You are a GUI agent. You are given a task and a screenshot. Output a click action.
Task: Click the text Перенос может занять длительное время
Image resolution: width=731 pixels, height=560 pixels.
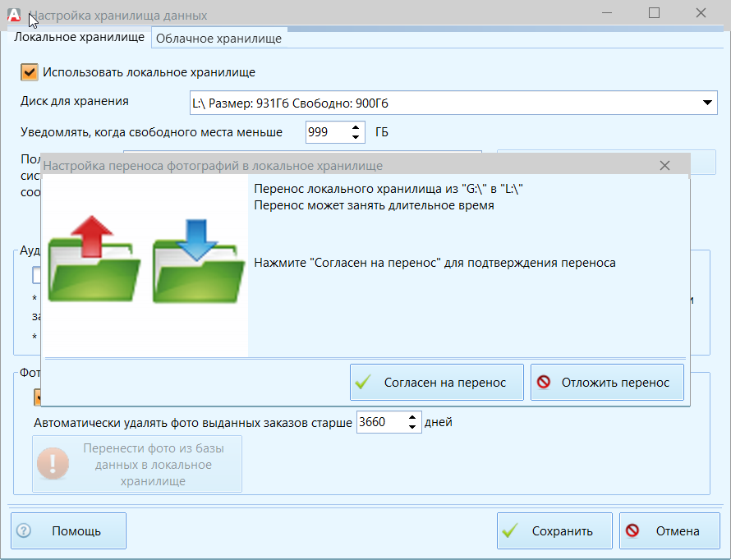coord(374,205)
